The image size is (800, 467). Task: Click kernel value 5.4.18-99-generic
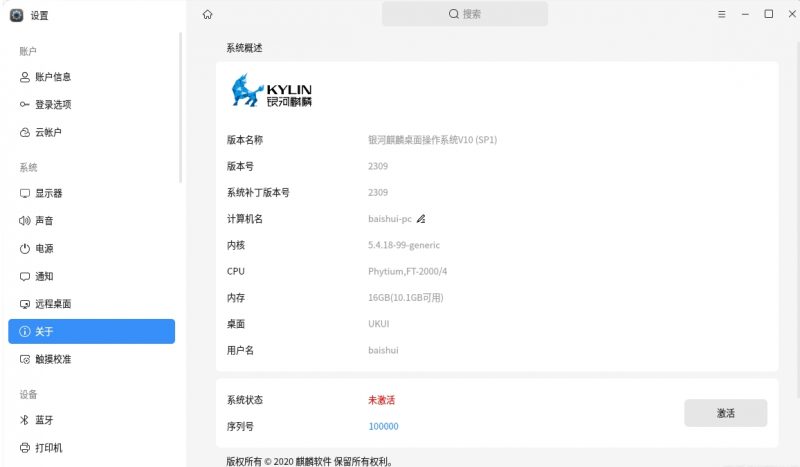[x=404, y=245]
